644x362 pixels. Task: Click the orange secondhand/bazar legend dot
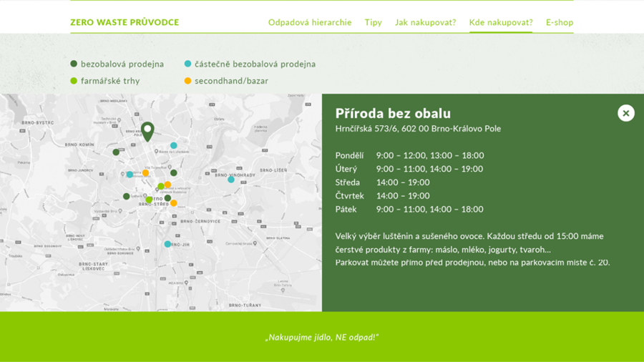point(188,81)
